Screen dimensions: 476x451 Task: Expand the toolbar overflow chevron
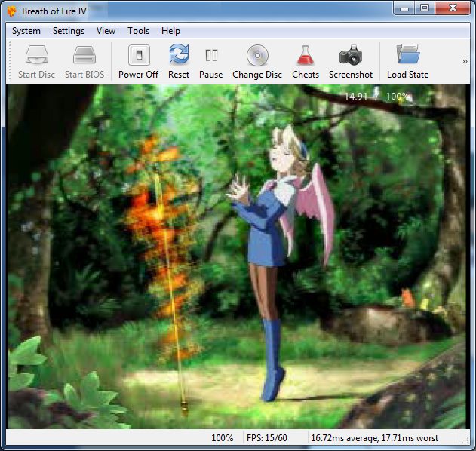[x=465, y=62]
